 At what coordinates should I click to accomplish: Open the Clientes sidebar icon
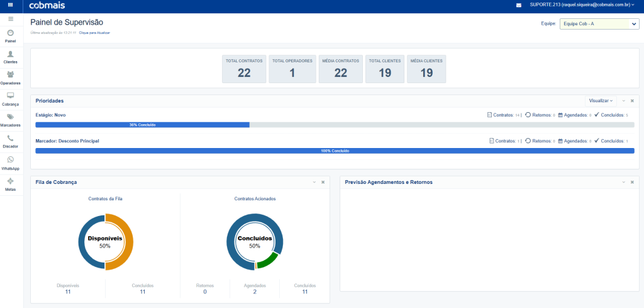[11, 54]
